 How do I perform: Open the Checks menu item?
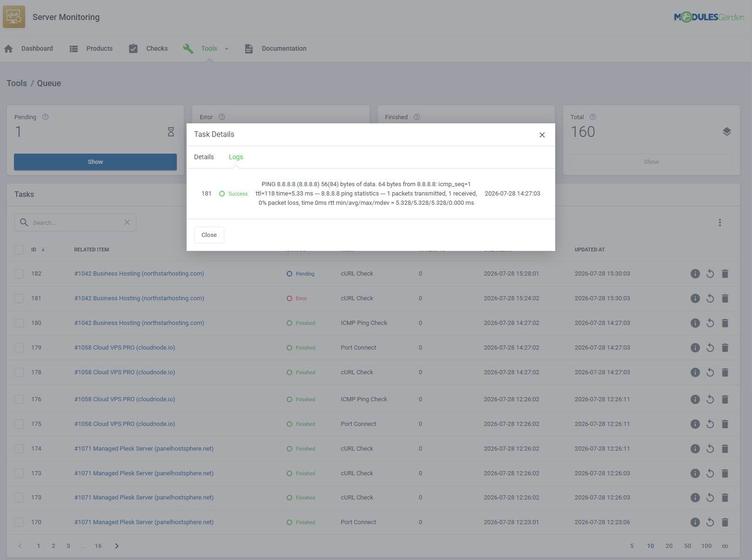(157, 48)
